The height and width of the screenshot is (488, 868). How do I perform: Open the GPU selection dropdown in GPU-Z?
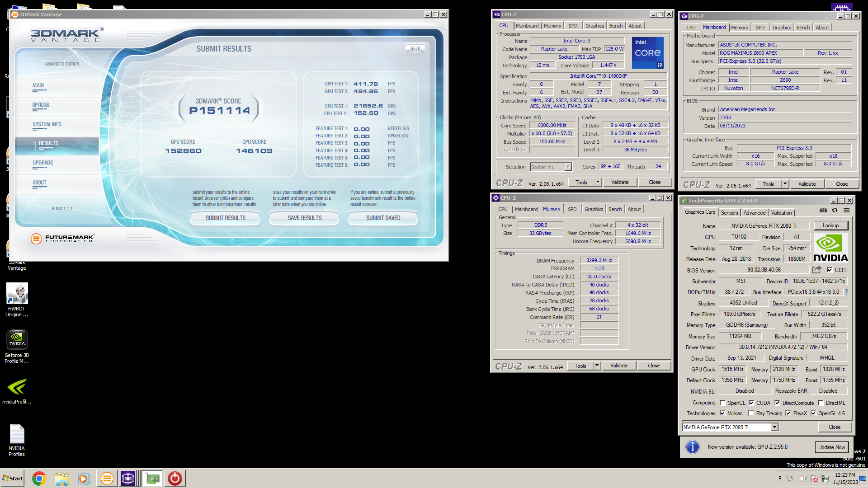tap(774, 427)
